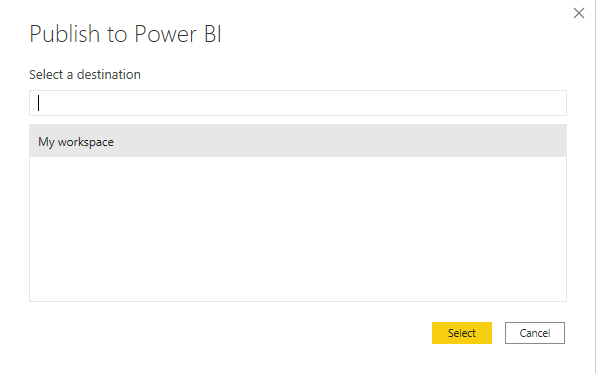Click the destination search text box

[298, 103]
